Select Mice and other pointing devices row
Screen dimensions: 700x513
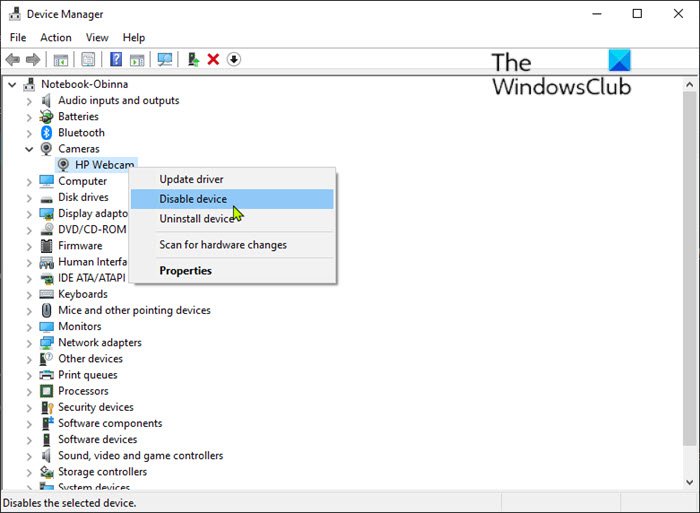click(134, 310)
